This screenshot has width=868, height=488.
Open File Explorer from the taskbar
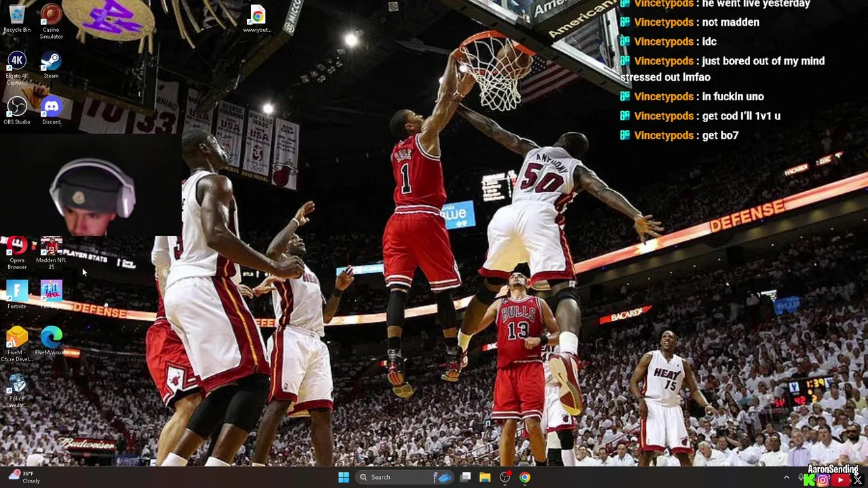(x=485, y=477)
